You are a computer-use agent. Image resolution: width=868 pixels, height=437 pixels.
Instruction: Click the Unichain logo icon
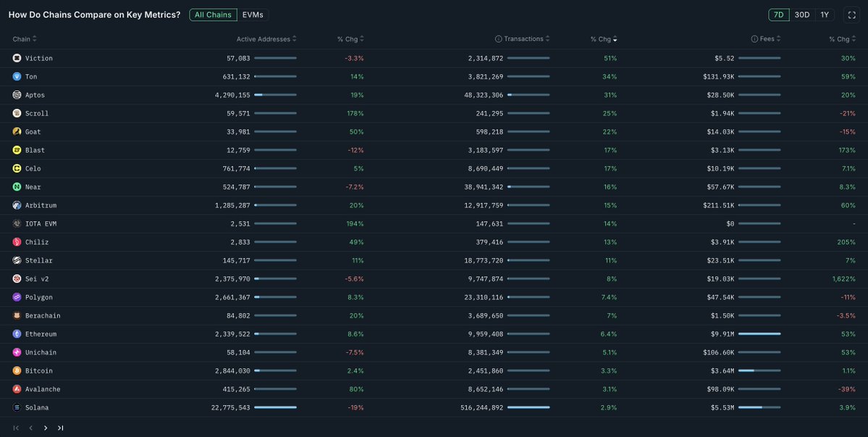pyautogui.click(x=17, y=352)
